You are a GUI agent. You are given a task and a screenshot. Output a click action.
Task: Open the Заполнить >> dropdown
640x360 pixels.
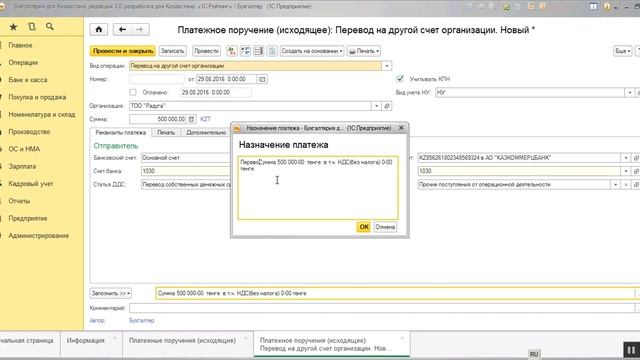tap(111, 293)
